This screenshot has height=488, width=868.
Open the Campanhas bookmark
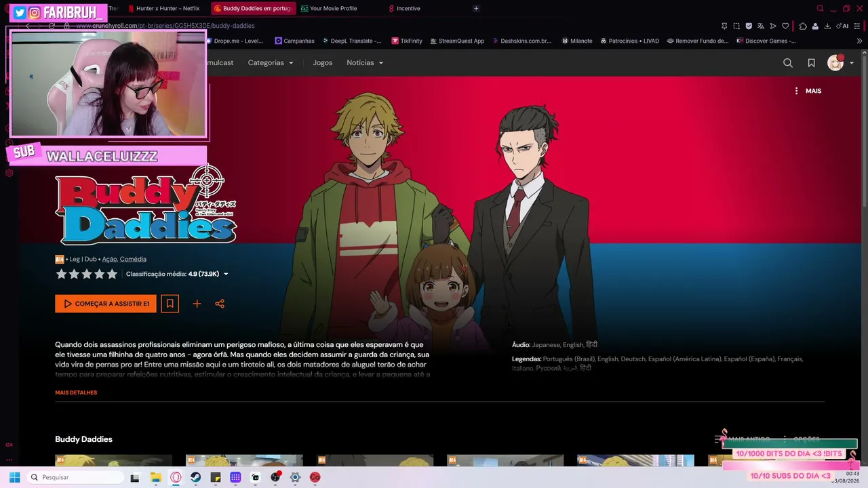[x=294, y=41]
